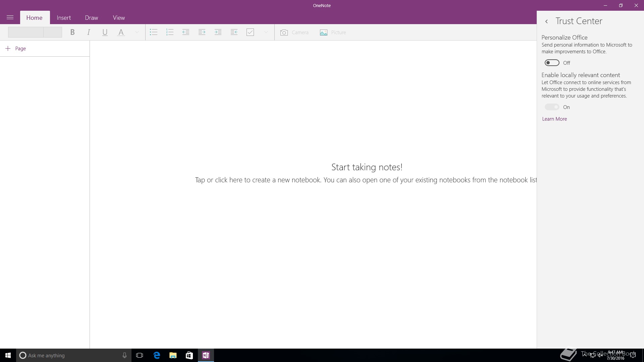
Task: Apply font color with the A icon
Action: (x=121, y=32)
